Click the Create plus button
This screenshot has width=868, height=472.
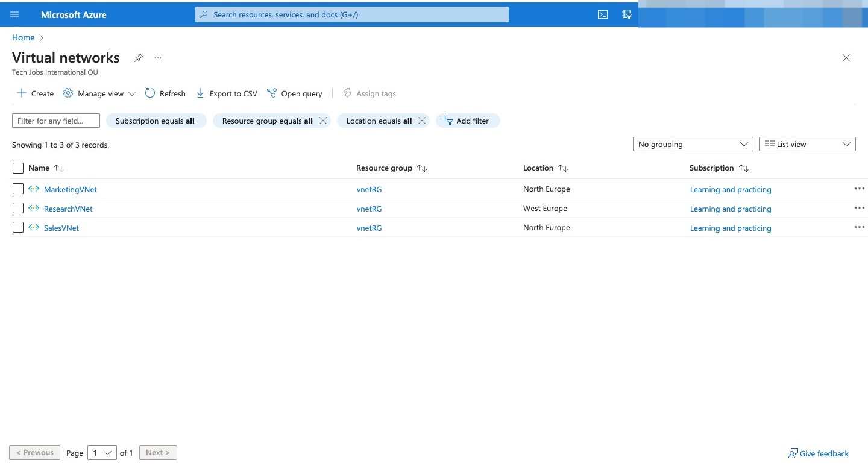tap(36, 93)
